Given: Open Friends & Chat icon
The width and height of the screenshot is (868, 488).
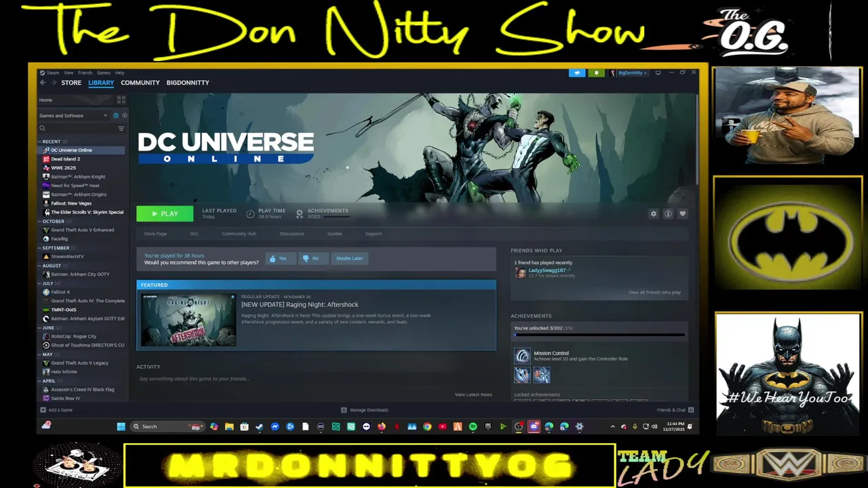Looking at the screenshot, I should tap(691, 410).
